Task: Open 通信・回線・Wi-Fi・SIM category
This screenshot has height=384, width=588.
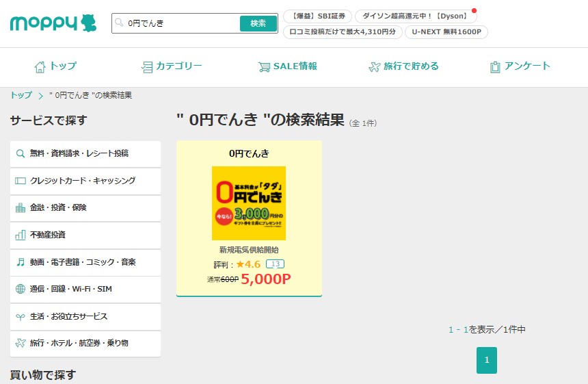Action: coord(85,290)
